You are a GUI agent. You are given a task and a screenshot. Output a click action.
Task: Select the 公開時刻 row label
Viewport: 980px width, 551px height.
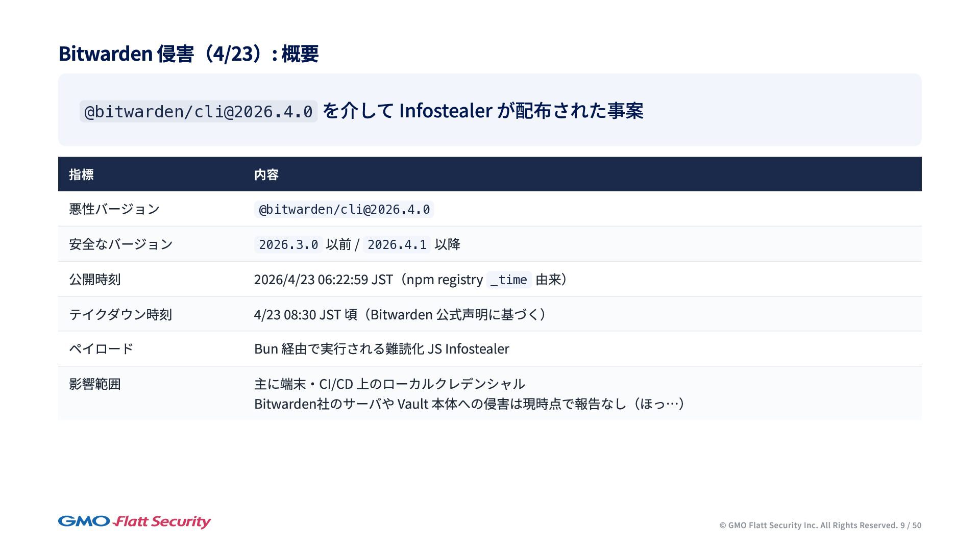(x=95, y=280)
